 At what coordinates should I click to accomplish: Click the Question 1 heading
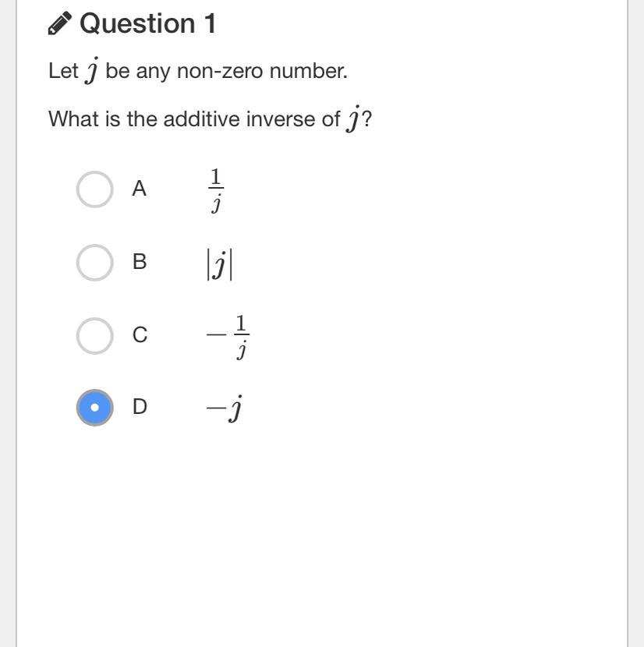coord(147,23)
